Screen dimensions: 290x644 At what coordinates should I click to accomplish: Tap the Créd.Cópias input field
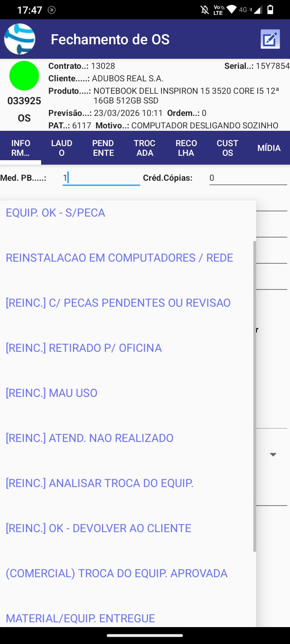tap(248, 178)
